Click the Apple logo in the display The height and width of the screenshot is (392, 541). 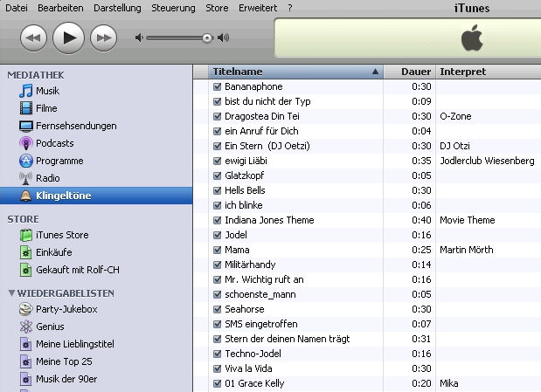pyautogui.click(x=472, y=38)
